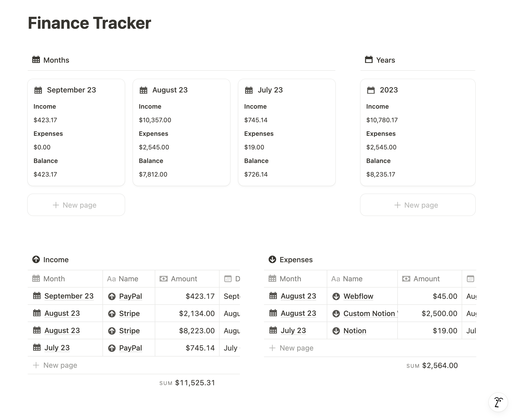Click the upward arrow icon beside Income heading

(36, 259)
